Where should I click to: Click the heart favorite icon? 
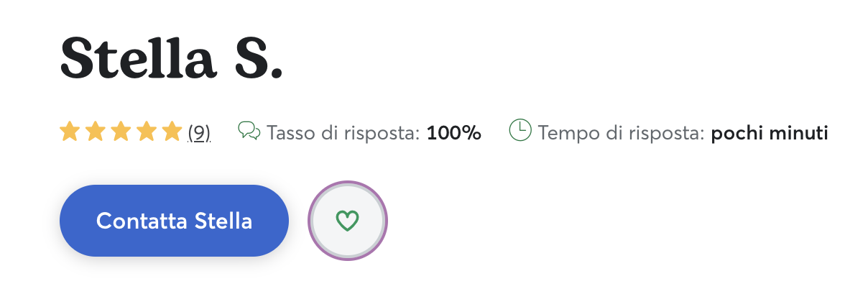[x=348, y=221]
